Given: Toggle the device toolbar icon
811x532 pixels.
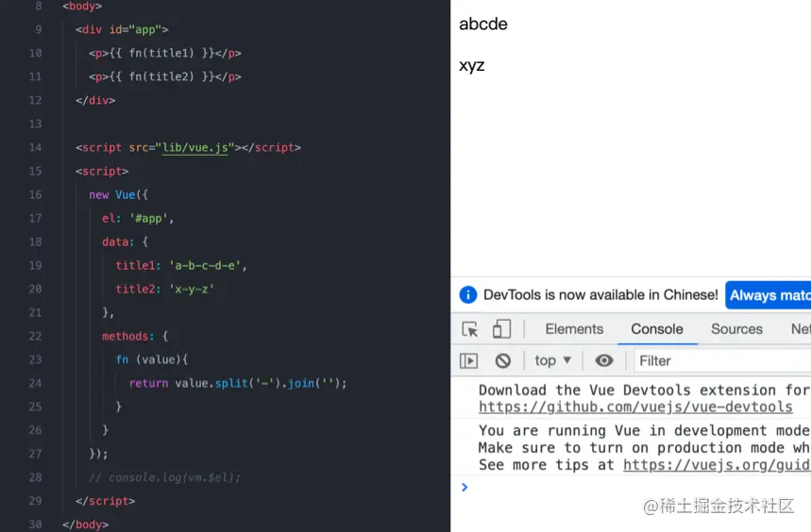Looking at the screenshot, I should [x=501, y=329].
